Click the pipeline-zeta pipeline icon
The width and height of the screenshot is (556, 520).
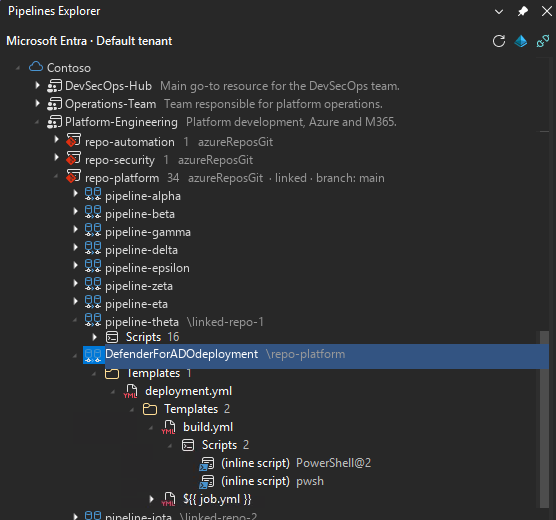[x=93, y=284]
